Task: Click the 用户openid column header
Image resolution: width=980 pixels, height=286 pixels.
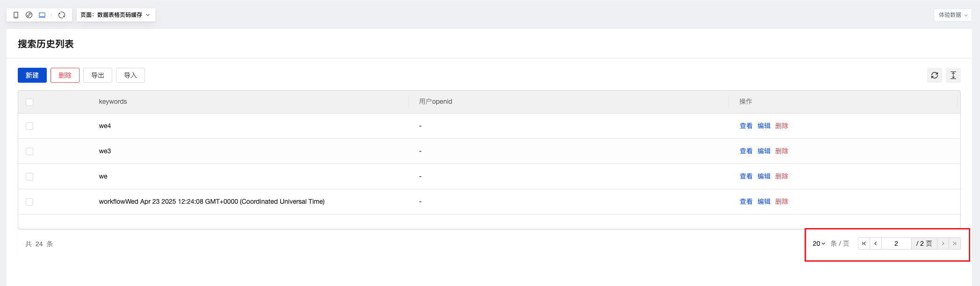Action: click(x=436, y=101)
